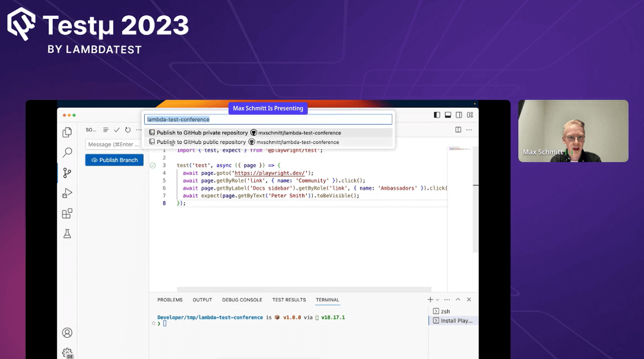Refresh source control with the refresh icon
This screenshot has width=644, height=359.
[x=128, y=130]
